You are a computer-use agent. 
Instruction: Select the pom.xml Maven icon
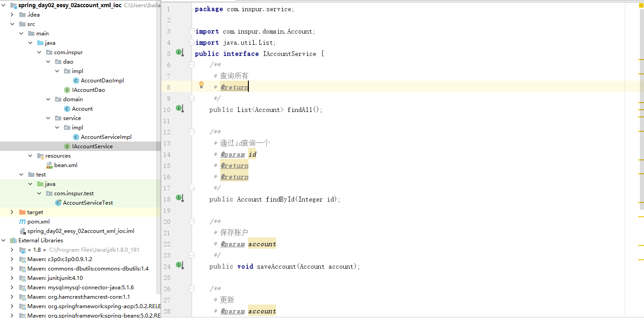[22, 222]
